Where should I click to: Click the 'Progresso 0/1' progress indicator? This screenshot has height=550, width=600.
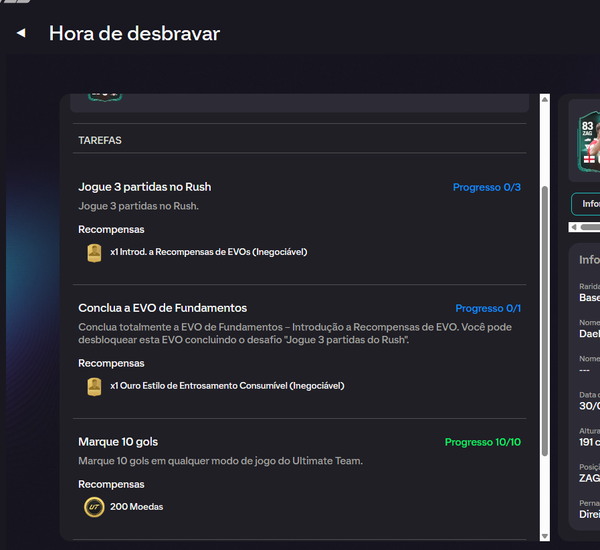(x=488, y=308)
